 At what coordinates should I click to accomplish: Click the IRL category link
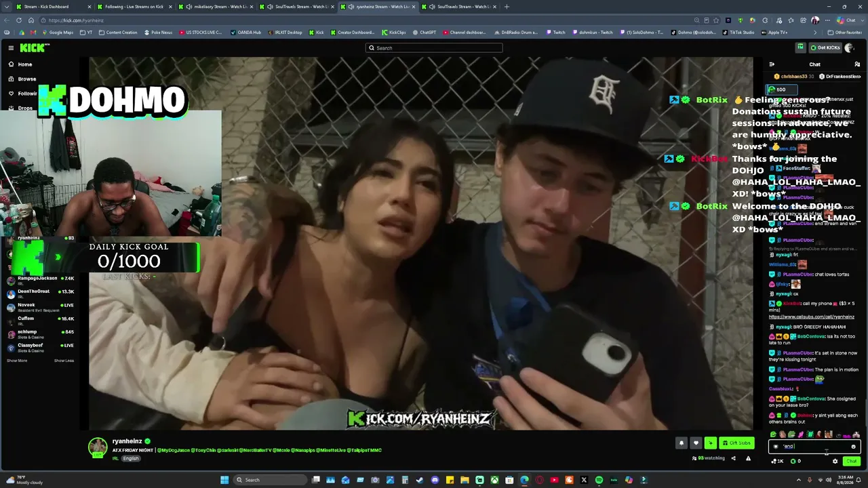tap(115, 459)
